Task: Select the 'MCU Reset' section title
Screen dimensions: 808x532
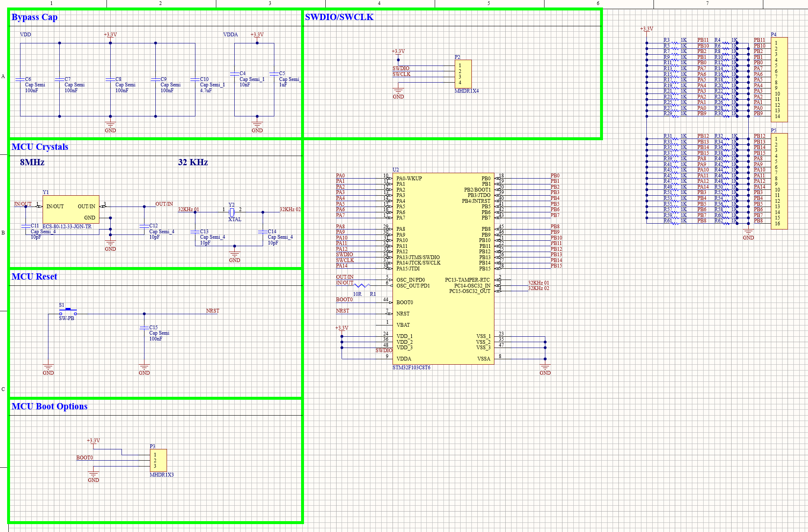Action: 34,277
